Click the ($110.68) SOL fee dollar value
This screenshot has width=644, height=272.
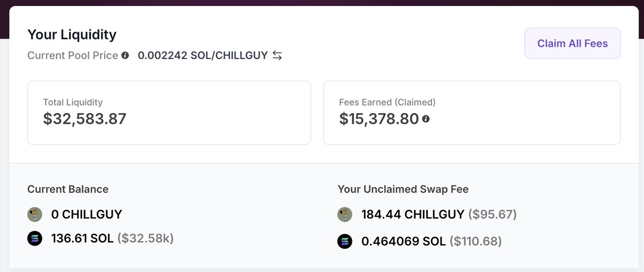point(475,241)
